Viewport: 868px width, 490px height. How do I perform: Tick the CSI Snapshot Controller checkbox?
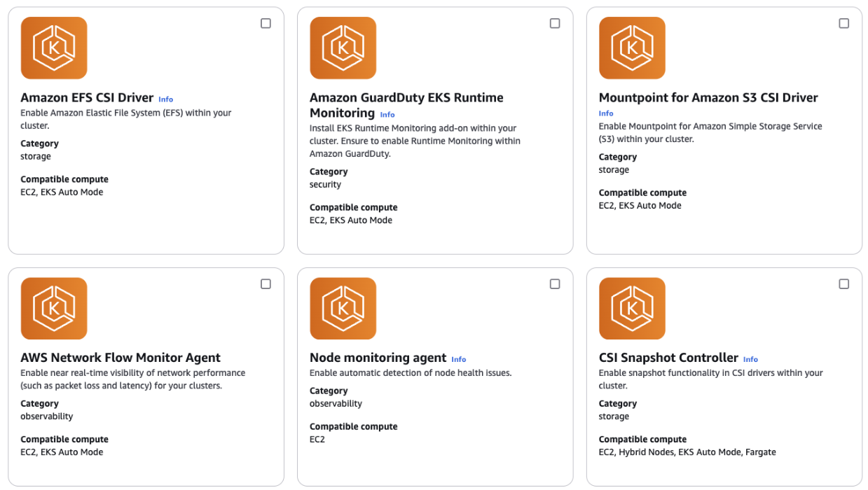coord(843,283)
